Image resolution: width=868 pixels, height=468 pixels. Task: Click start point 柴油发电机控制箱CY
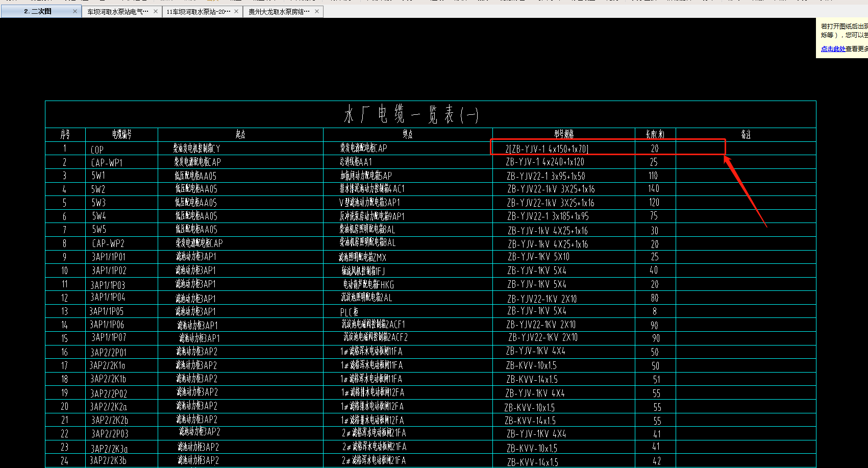pos(196,149)
